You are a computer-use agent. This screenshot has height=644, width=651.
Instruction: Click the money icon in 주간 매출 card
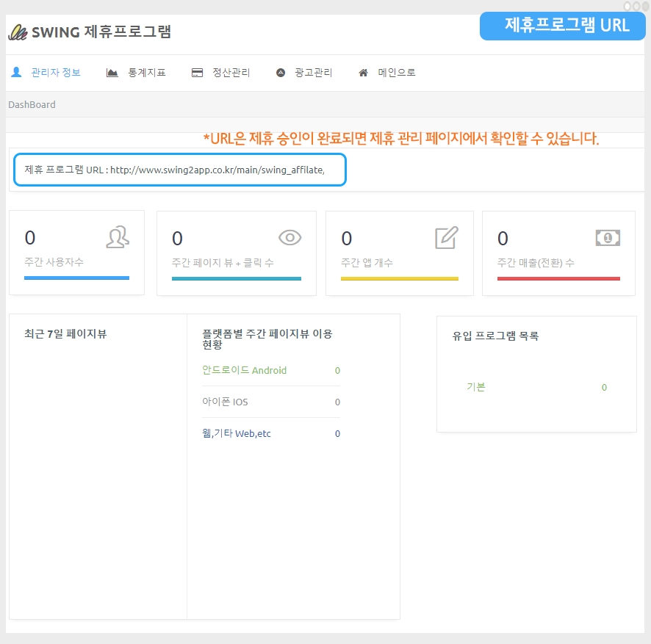pos(608,237)
